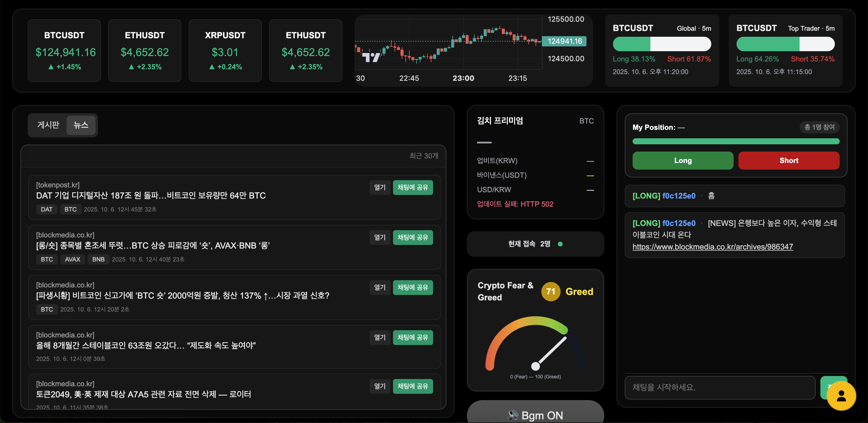This screenshot has width=868, height=423.
Task: Select the 뉴스 tab
Action: (x=81, y=125)
